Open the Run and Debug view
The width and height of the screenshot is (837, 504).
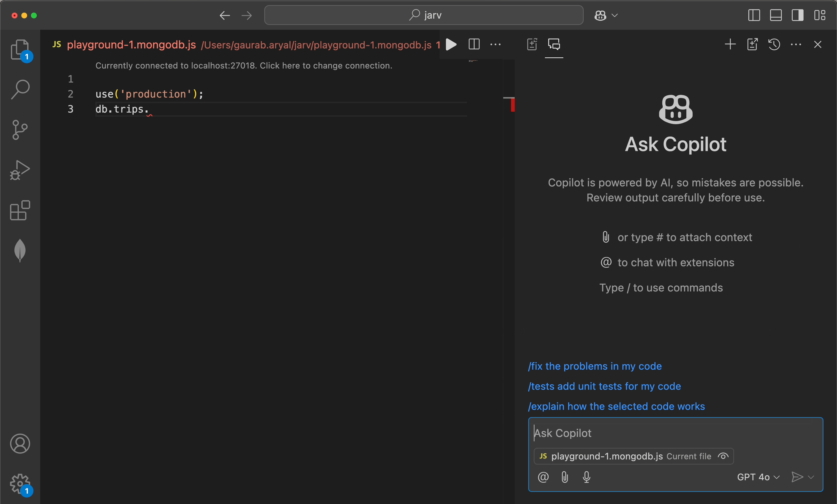[x=20, y=170]
